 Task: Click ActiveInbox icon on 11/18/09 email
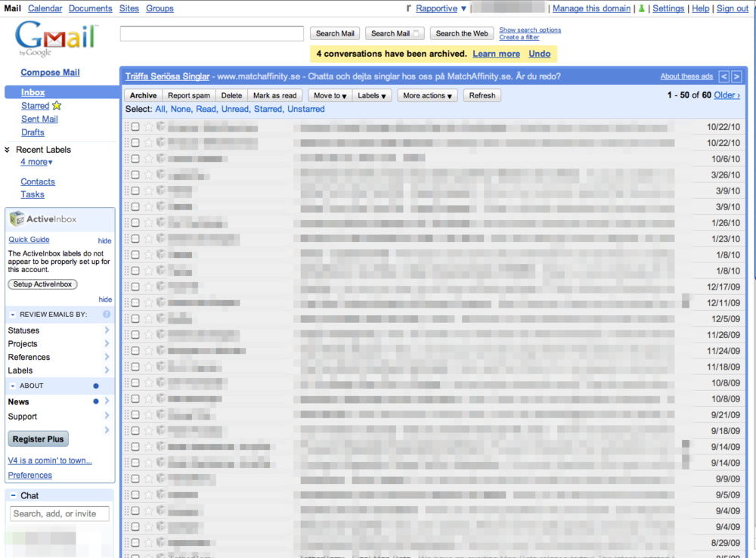[x=161, y=365]
